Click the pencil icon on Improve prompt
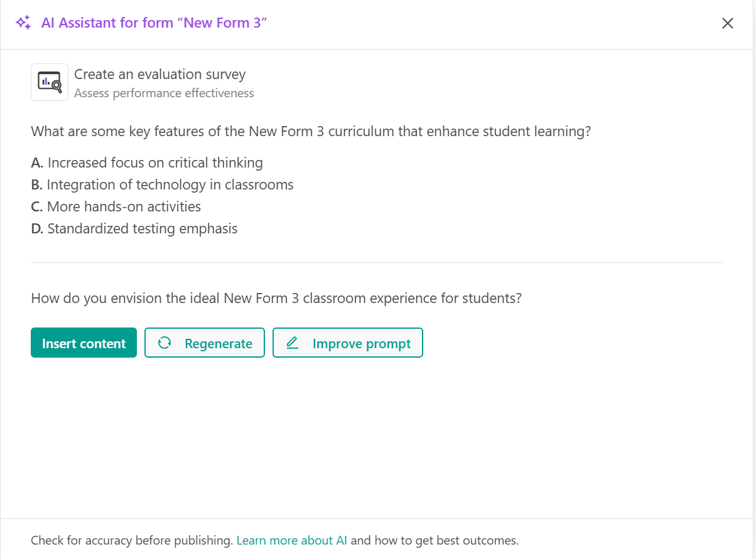 [x=293, y=343]
